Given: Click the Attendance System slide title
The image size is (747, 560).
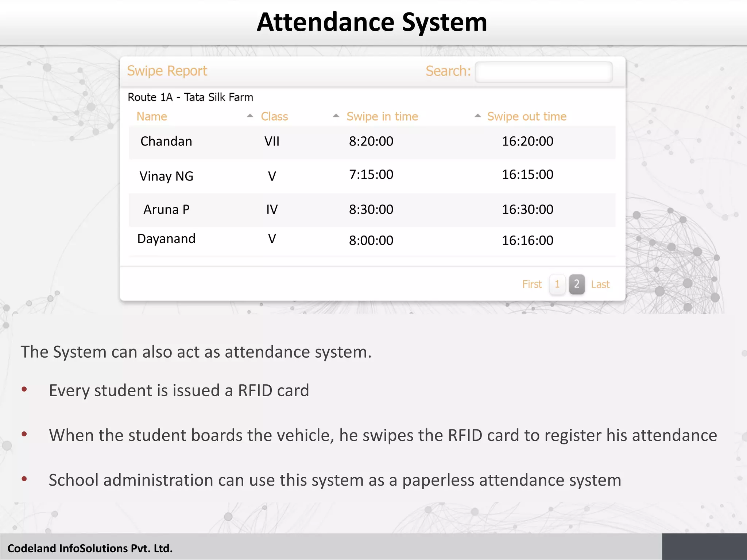Looking at the screenshot, I should tap(372, 22).
